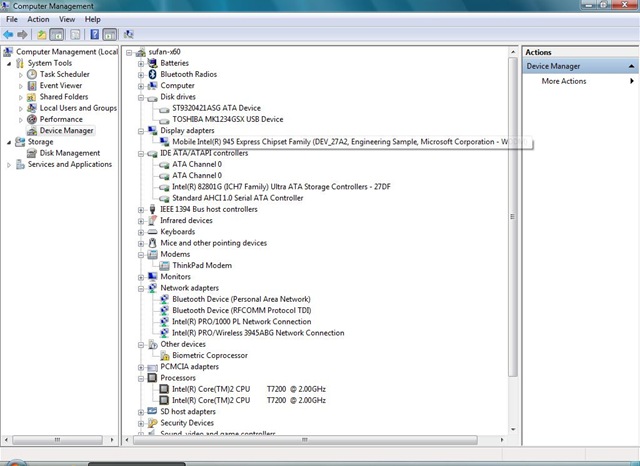Viewport: 640px width, 466px height.
Task: Click the Forward arrow toolbar icon
Action: (x=22, y=35)
